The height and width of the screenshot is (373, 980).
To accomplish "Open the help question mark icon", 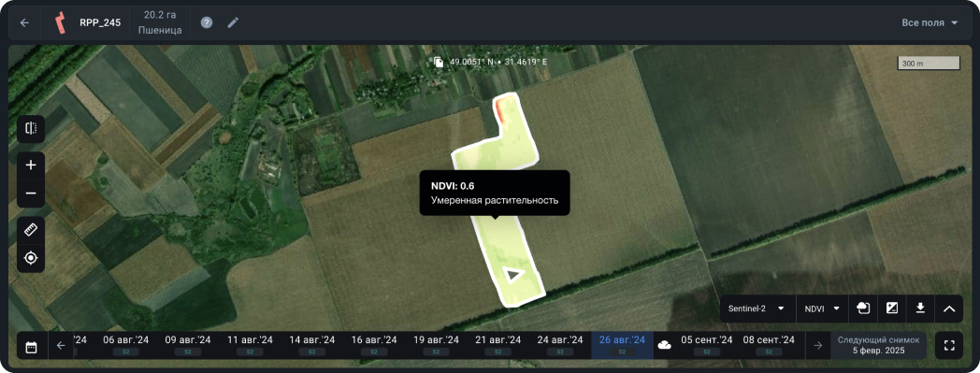I will 207,22.
